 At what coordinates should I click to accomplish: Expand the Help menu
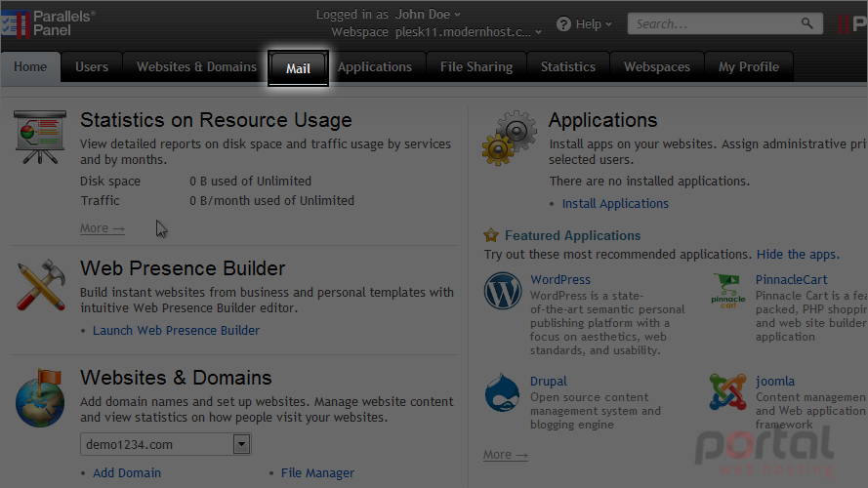(x=594, y=24)
